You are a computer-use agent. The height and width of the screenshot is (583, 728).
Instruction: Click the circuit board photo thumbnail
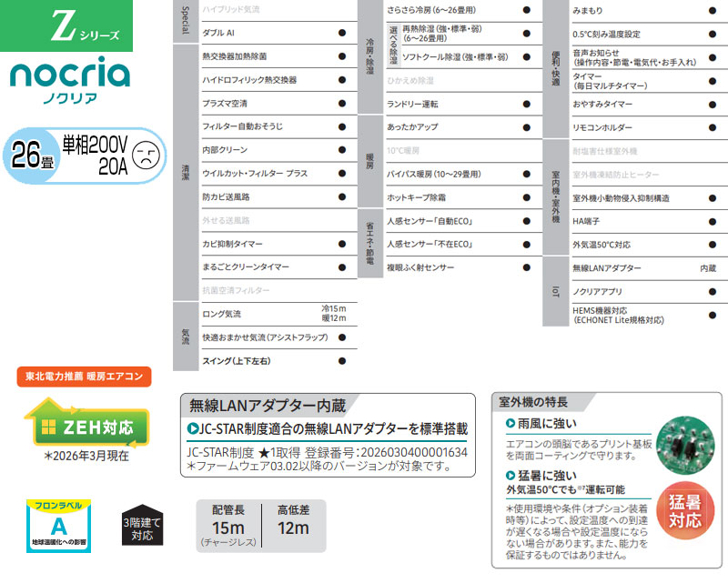(686, 445)
